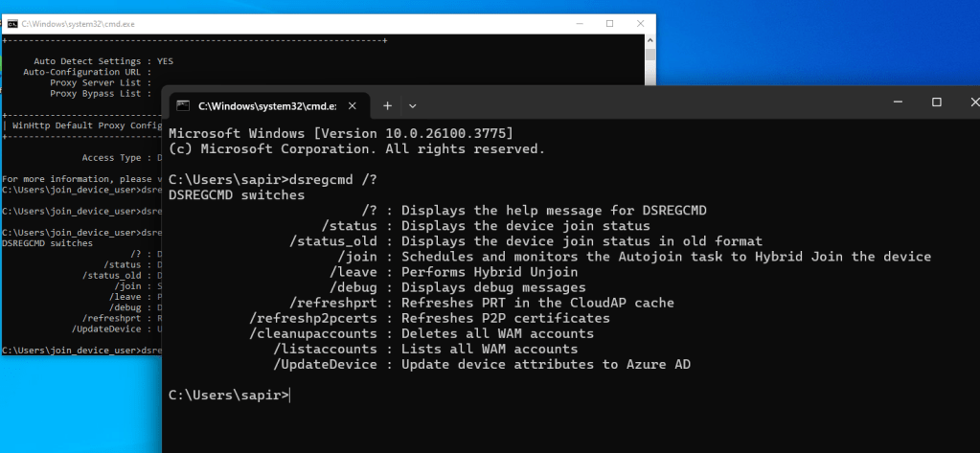The height and width of the screenshot is (453, 980).
Task: Select the C:\Windows\system32\cmd.exe tab
Action: point(265,105)
